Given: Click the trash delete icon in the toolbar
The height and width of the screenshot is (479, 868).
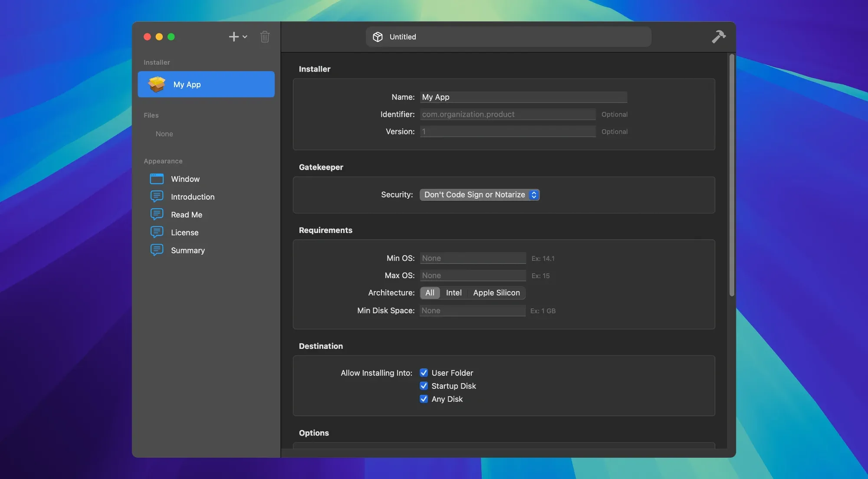Looking at the screenshot, I should click(265, 36).
